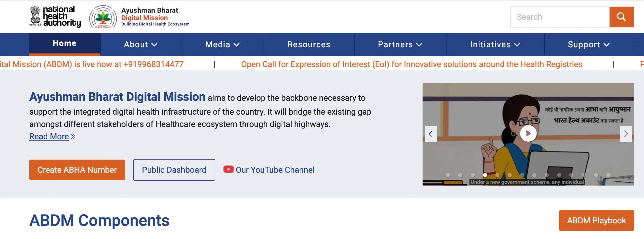Open the Resources menu item
Screen dimensions: 644x239
pos(309,44)
